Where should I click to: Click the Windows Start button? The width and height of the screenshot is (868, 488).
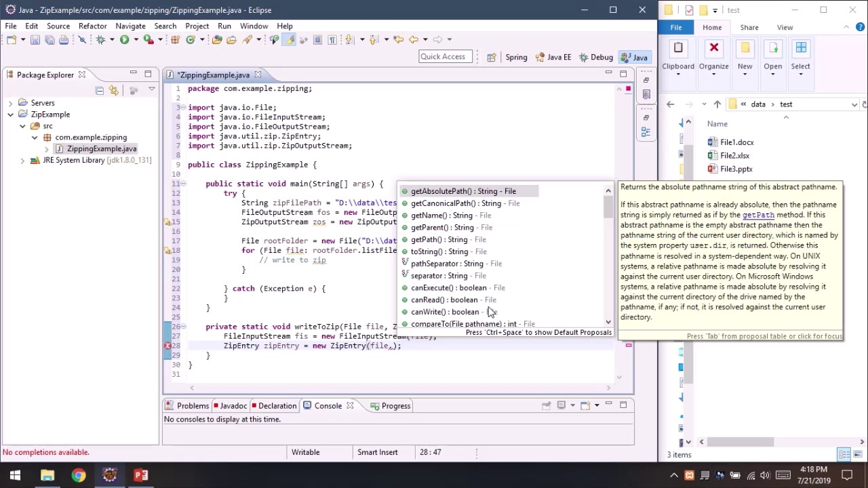pos(15,475)
